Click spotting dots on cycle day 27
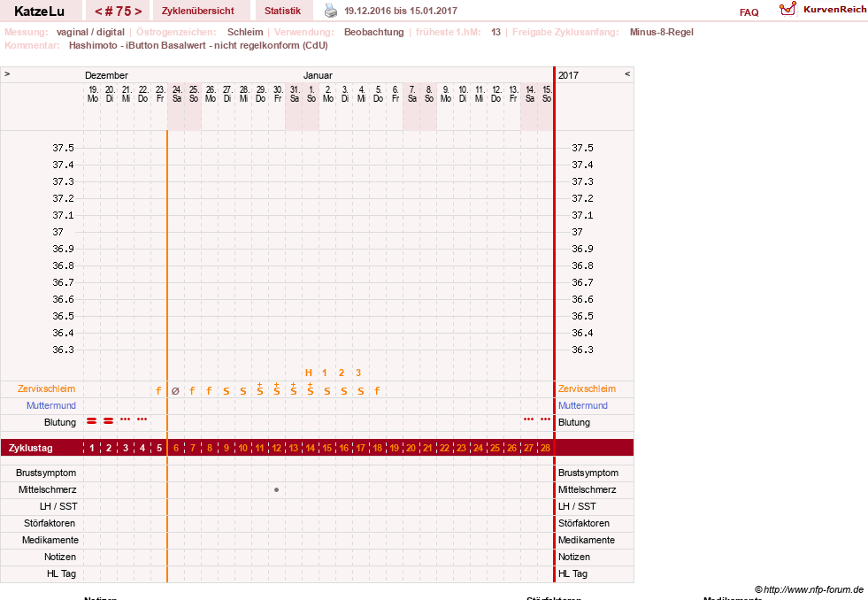The image size is (868, 600). (528, 419)
